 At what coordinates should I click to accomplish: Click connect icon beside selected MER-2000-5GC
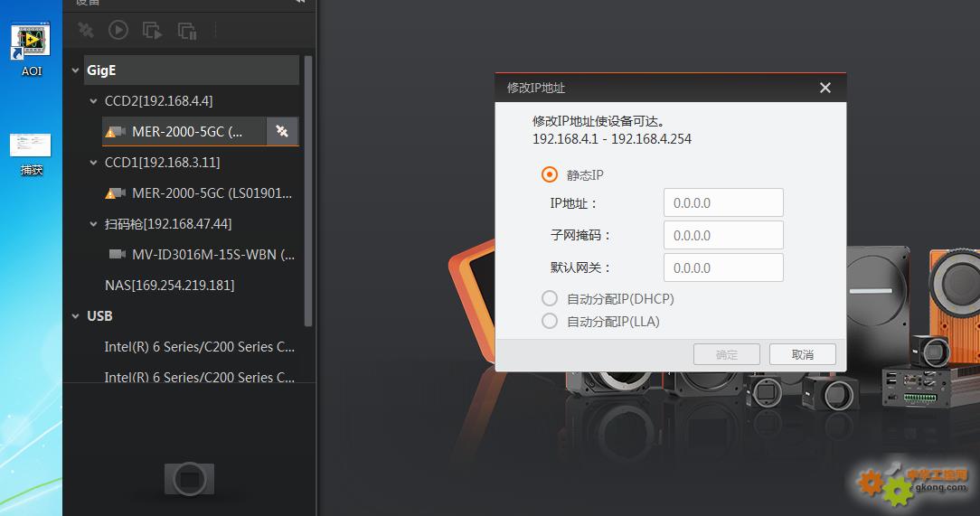click(x=282, y=131)
